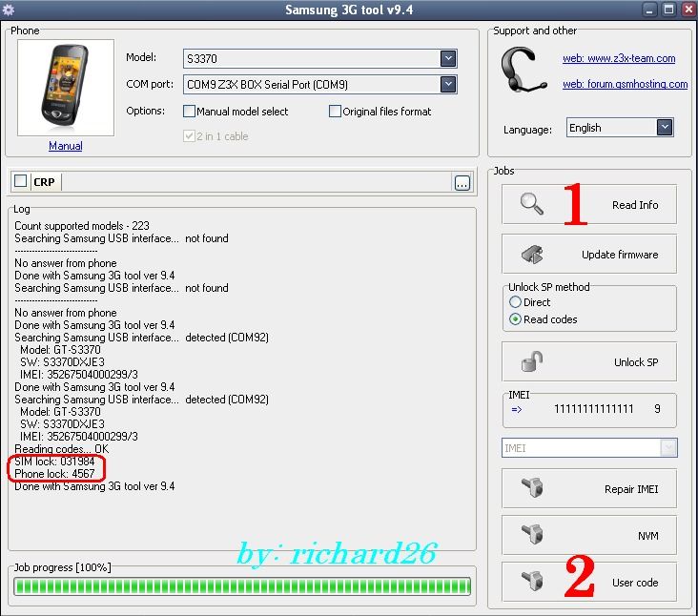Image resolution: width=698 pixels, height=616 pixels.
Task: Click the Job progress bar
Action: tap(242, 586)
